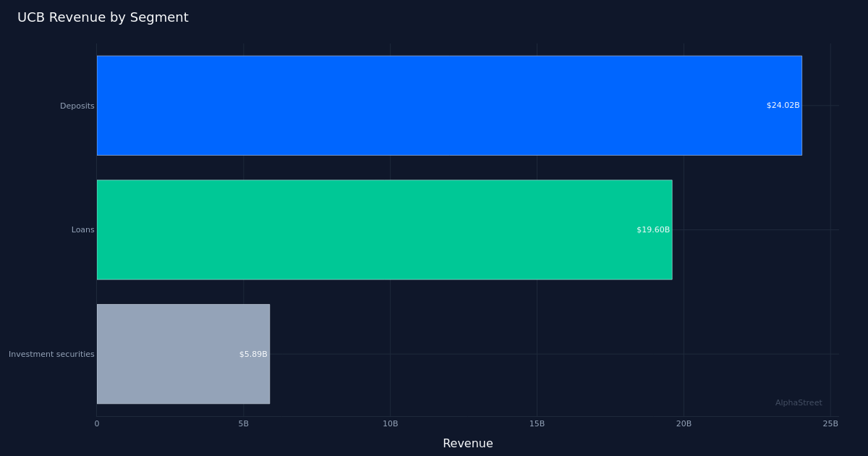Click the Deposits category axis label
This screenshot has width=868, height=456.
pyautogui.click(x=77, y=106)
